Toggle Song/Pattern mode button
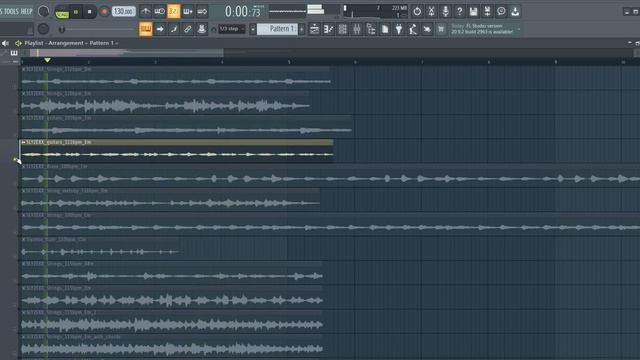Screen dimensions: 640x360 (x=62, y=12)
